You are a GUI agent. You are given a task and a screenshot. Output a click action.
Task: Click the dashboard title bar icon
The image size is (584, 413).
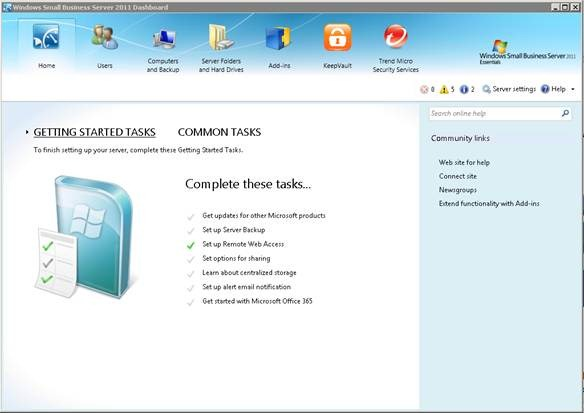tap(7, 7)
